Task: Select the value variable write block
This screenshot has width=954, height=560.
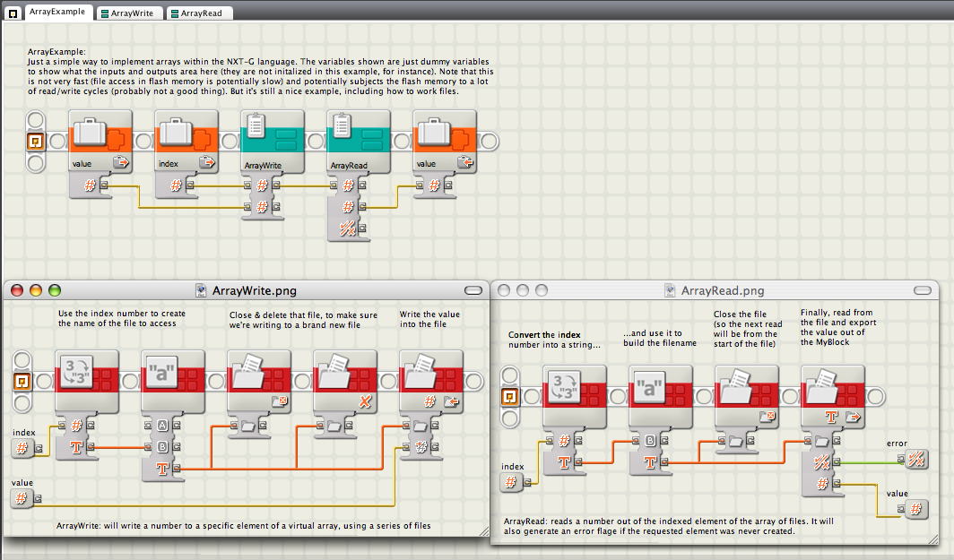Action: coord(444,142)
